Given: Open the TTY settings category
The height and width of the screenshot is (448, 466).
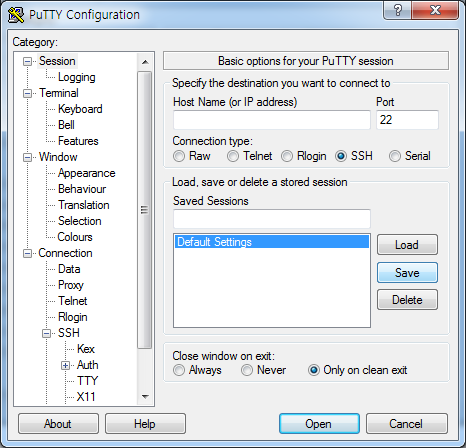Looking at the screenshot, I should 87,381.
